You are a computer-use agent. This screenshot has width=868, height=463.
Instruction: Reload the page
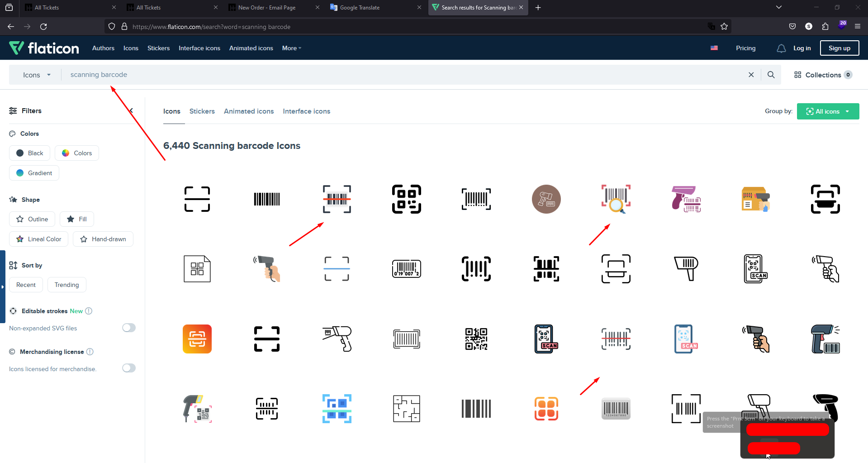tap(43, 27)
